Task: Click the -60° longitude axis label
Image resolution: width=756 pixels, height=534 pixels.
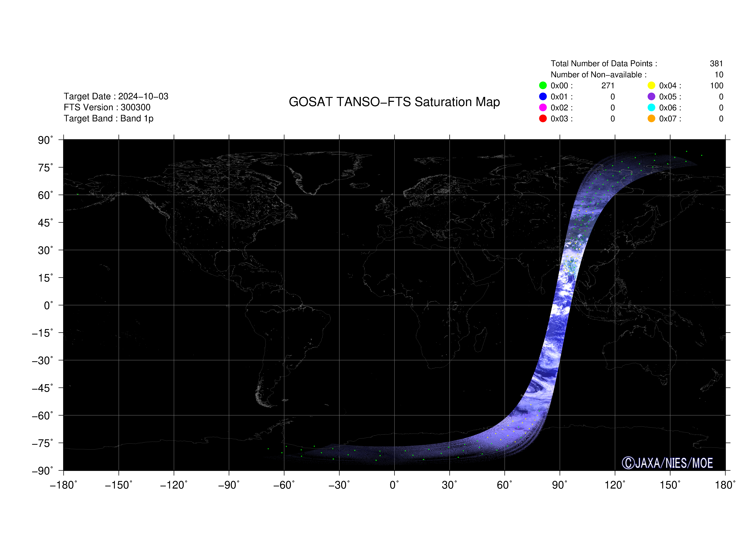Action: [x=284, y=485]
